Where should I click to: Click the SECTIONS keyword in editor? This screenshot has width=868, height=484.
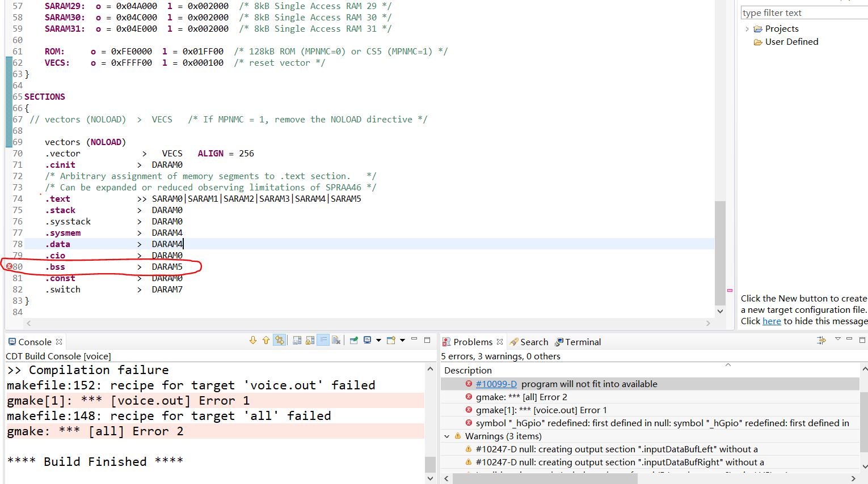45,97
